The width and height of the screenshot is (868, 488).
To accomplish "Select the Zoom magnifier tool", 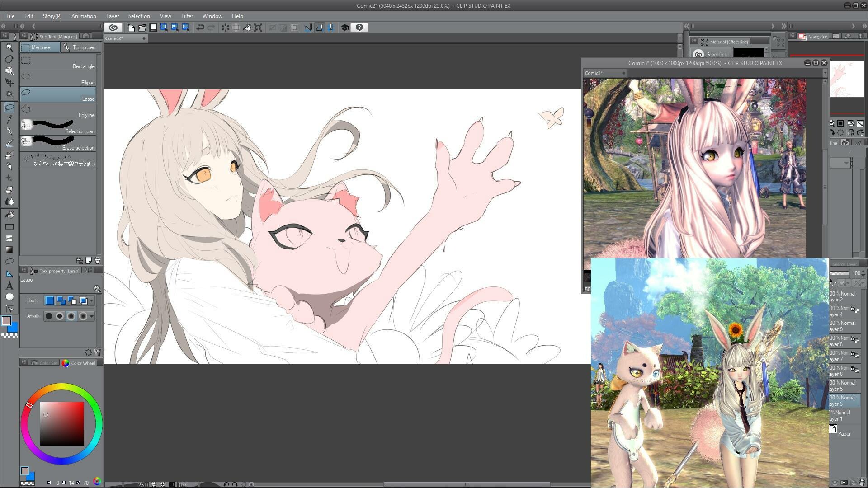I will (x=9, y=47).
